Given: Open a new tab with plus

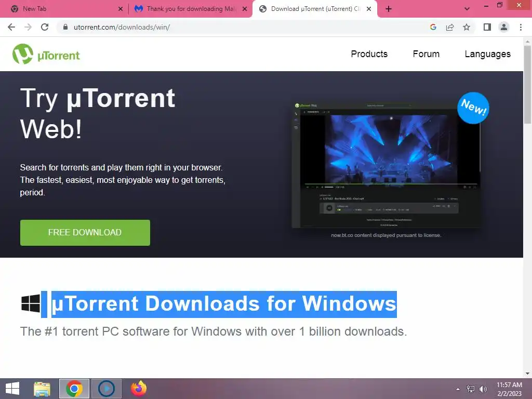Looking at the screenshot, I should [x=389, y=9].
